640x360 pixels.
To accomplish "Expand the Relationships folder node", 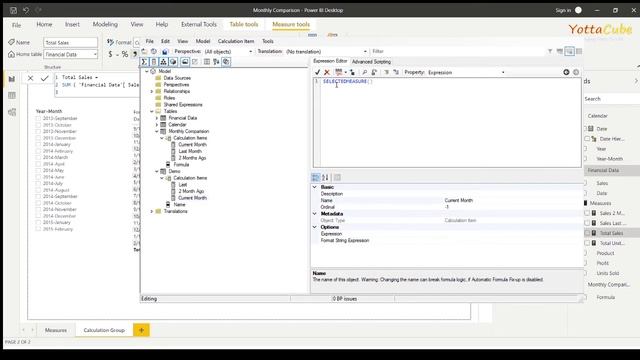I will pyautogui.click(x=152, y=91).
